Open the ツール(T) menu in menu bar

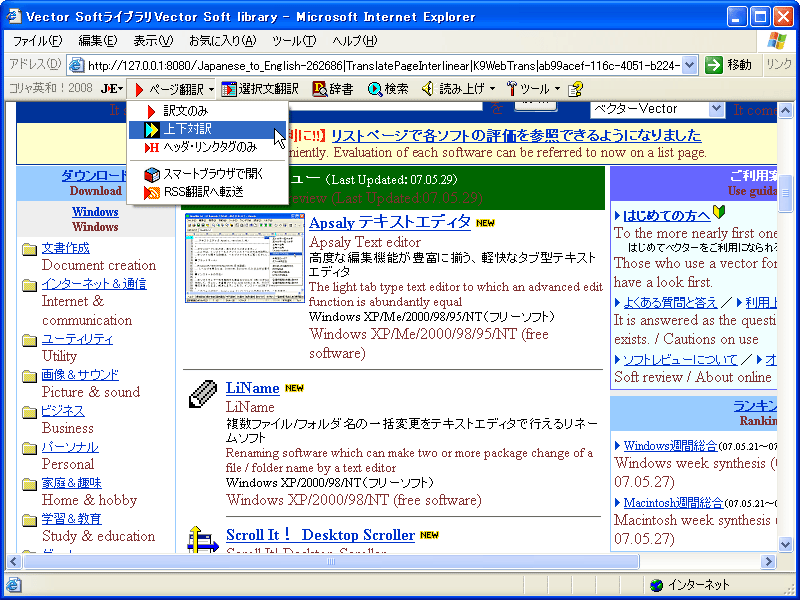pos(294,41)
